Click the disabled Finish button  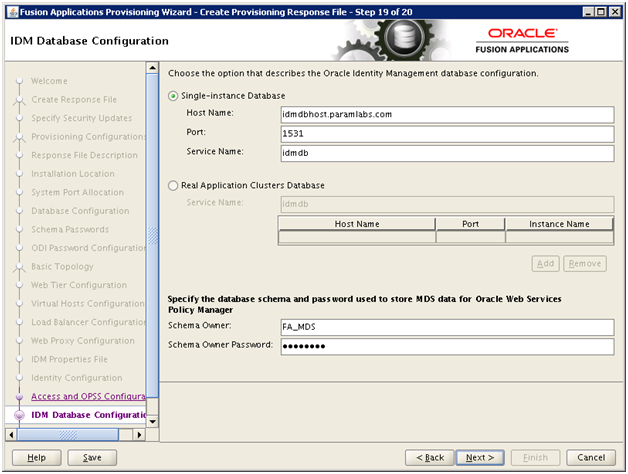tap(535, 457)
